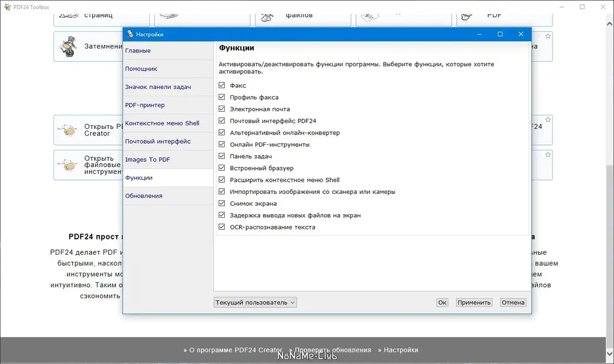Maximize the Настройки dialog
Image resolution: width=614 pixels, height=364 pixels.
pyautogui.click(x=500, y=34)
